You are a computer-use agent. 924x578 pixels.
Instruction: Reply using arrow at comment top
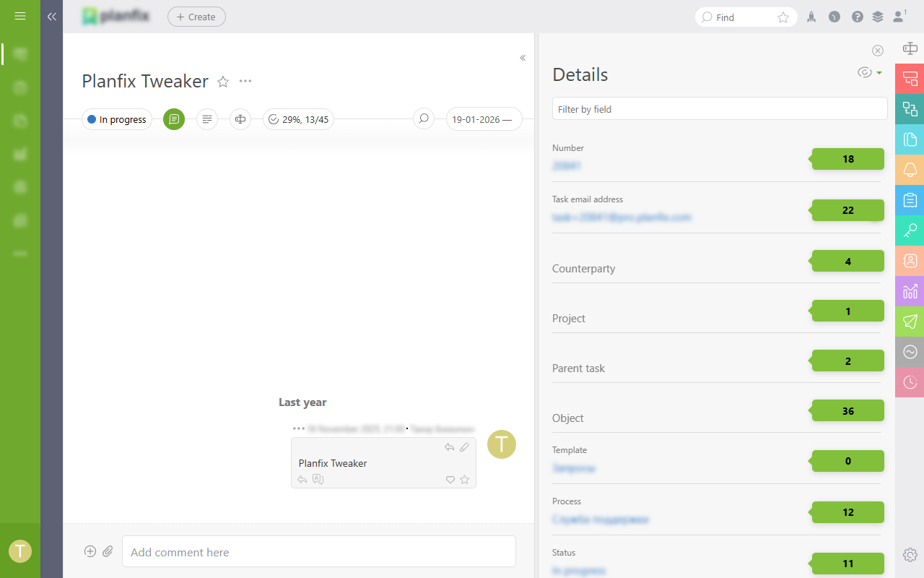point(449,447)
